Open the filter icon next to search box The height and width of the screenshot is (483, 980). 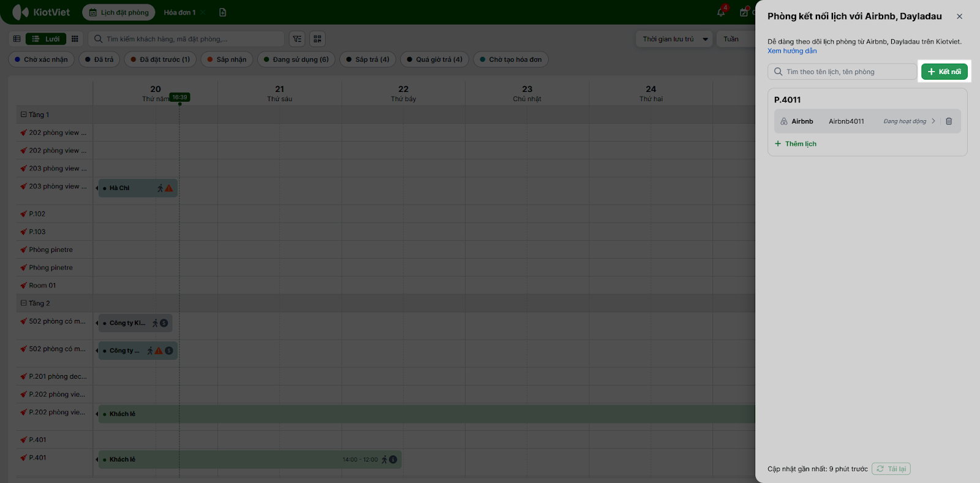(x=297, y=39)
